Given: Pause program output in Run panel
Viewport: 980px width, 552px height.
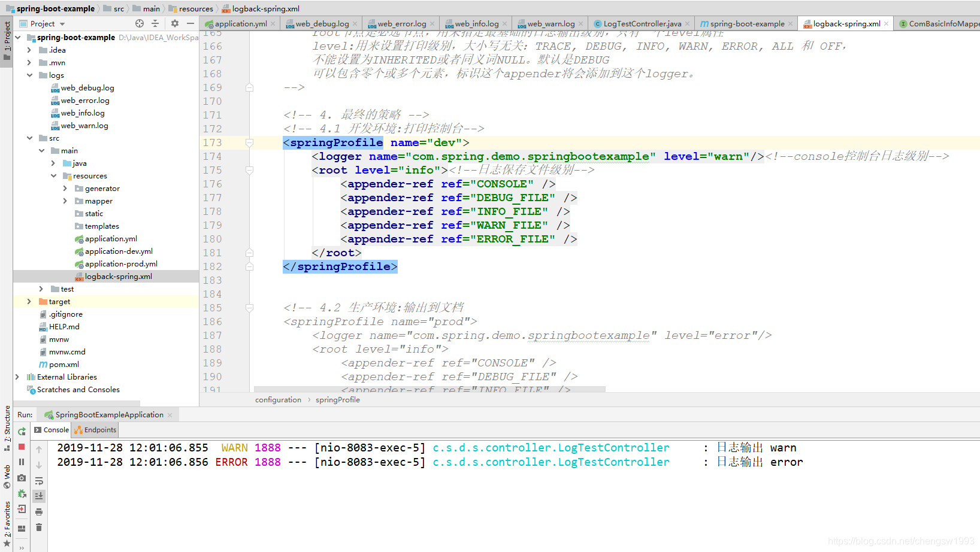Looking at the screenshot, I should [22, 462].
